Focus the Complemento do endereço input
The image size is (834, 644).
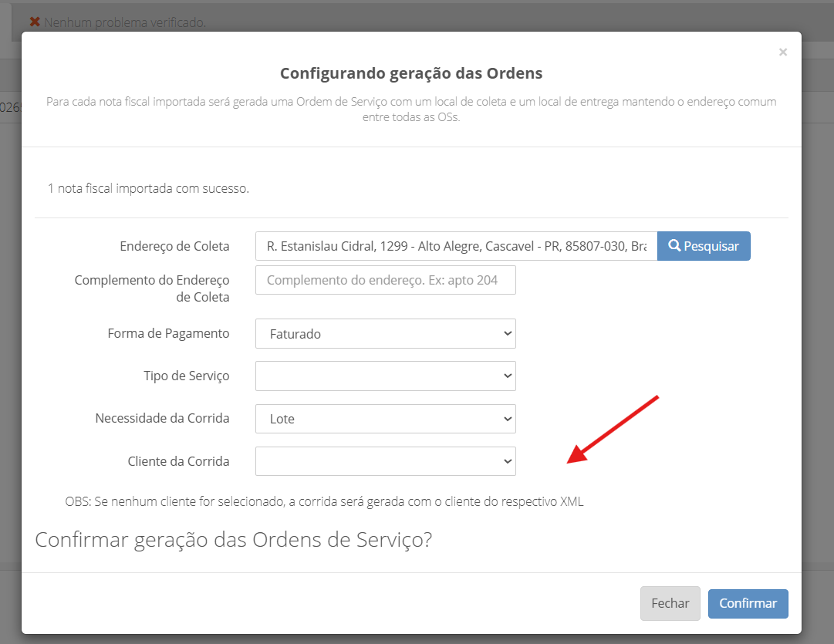(x=386, y=280)
